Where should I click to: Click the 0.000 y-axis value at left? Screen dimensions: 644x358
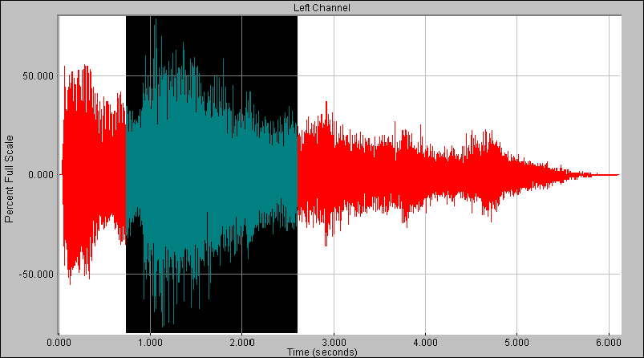pos(41,175)
